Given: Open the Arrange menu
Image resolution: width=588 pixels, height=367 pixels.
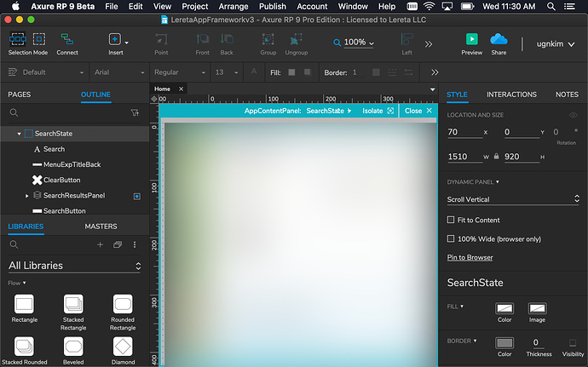Looking at the screenshot, I should pos(233,6).
